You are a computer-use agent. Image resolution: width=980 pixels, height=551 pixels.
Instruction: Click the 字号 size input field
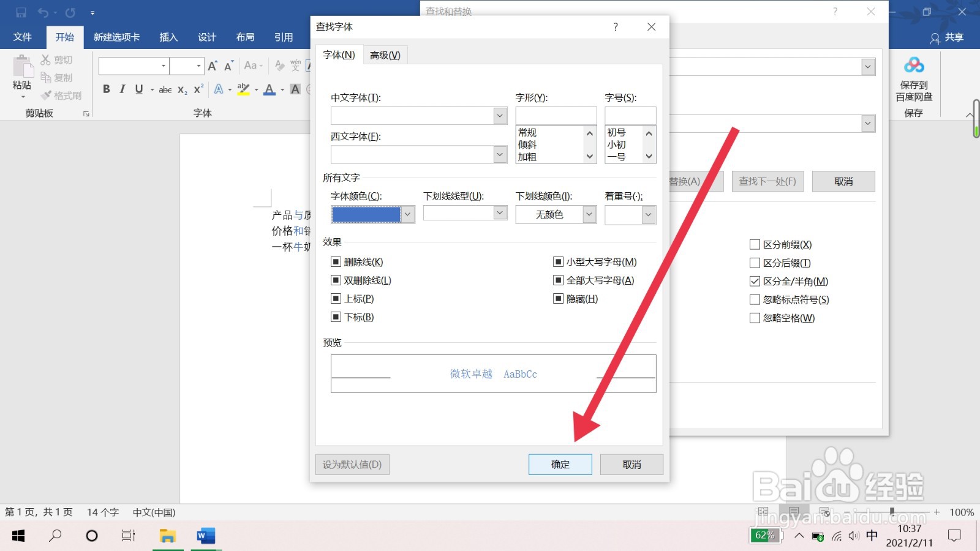[630, 116]
